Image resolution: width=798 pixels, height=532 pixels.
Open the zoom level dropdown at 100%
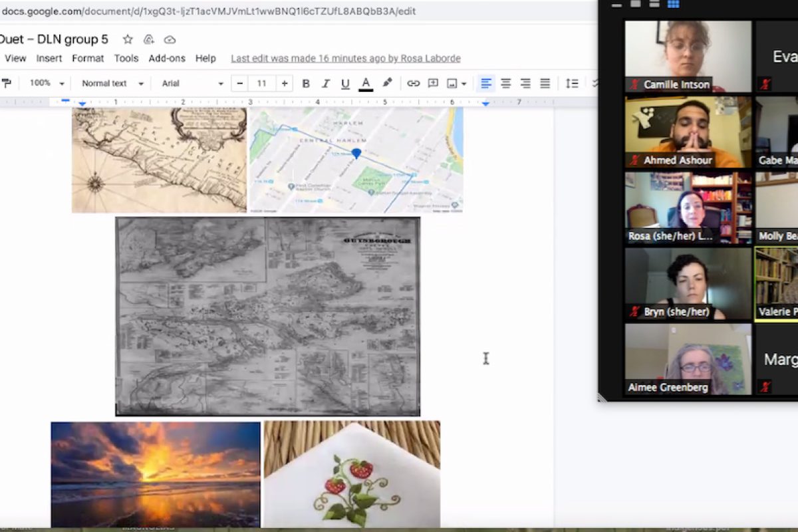tap(47, 83)
